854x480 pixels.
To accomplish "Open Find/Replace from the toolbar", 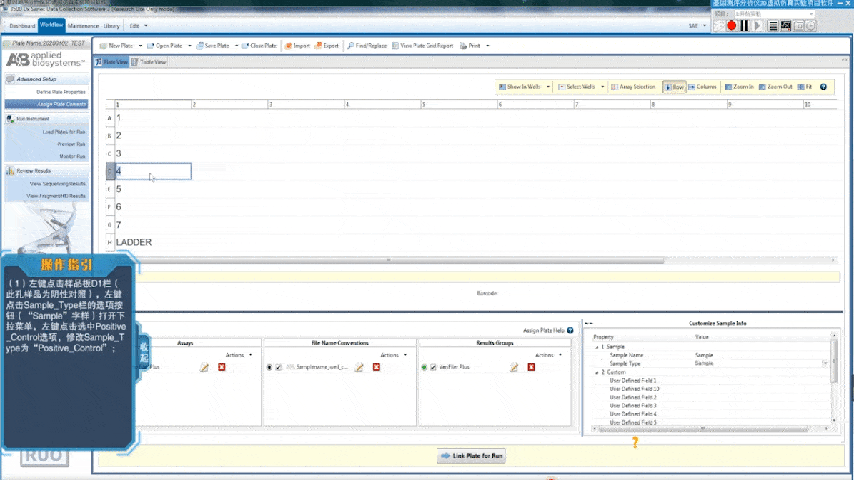I will 367,46.
